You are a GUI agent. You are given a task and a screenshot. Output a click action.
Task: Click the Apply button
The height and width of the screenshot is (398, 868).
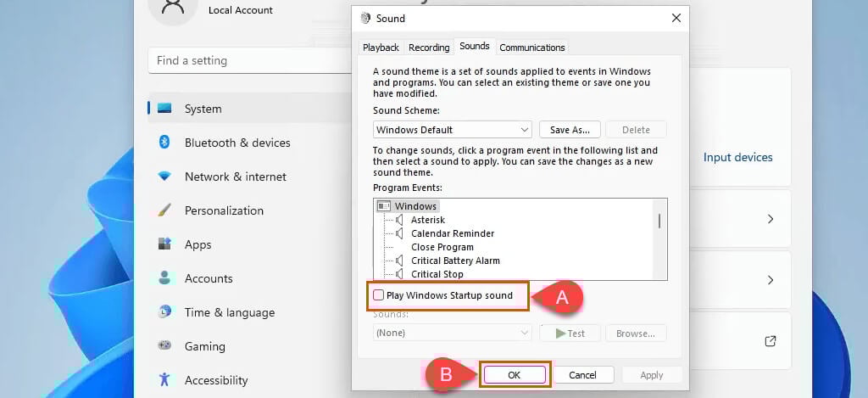tap(652, 375)
